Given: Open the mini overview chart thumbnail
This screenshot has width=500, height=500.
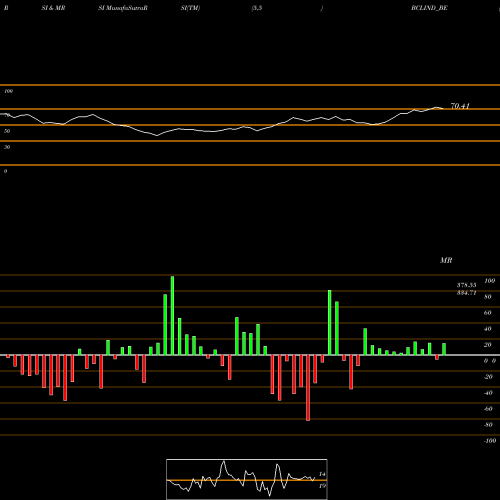Looking at the screenshot, I should [247, 479].
